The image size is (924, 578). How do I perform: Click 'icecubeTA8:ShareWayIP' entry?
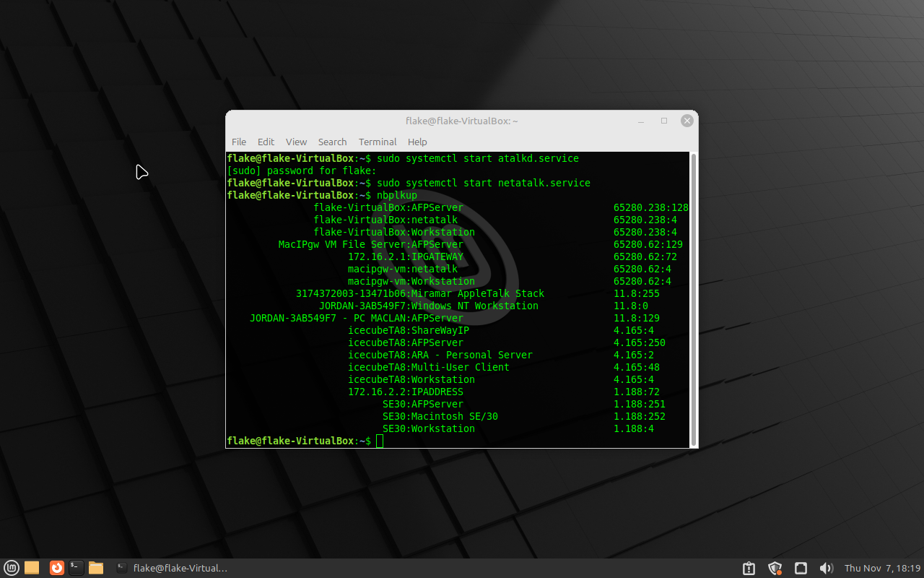point(409,330)
